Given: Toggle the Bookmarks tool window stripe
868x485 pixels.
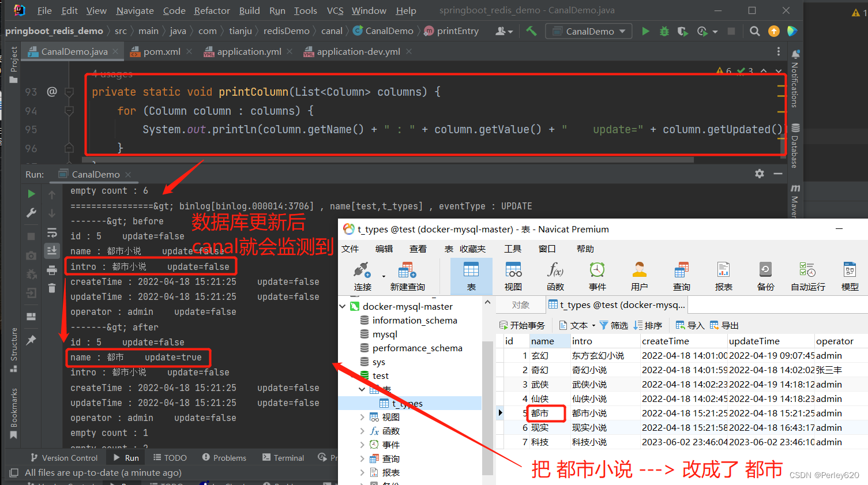Looking at the screenshot, I should (14, 413).
